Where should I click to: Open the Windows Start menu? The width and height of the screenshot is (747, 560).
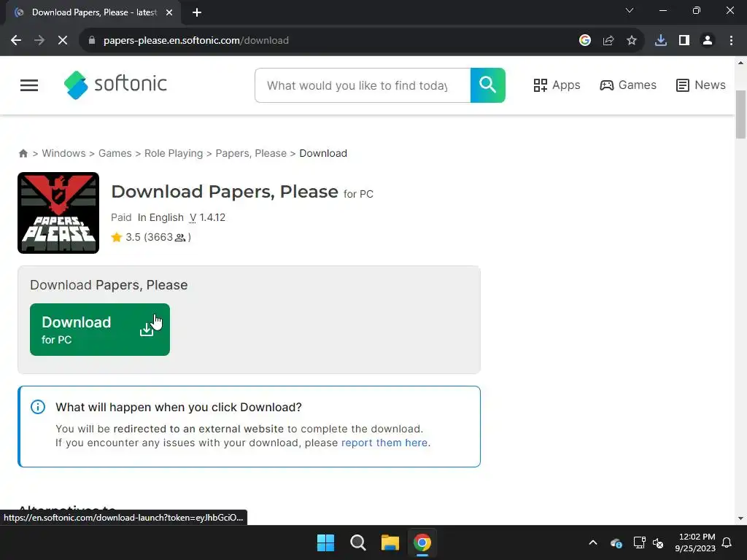tap(326, 542)
